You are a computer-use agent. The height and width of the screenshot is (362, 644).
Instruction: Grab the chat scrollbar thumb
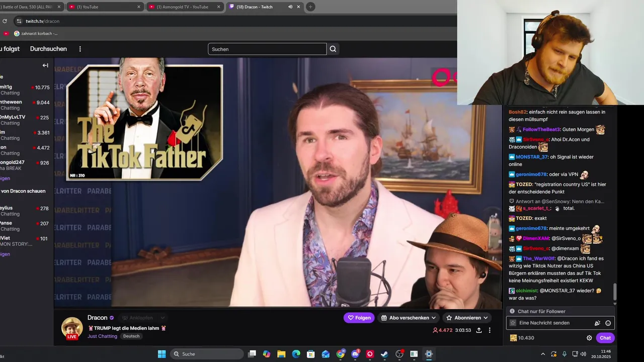[614, 292]
